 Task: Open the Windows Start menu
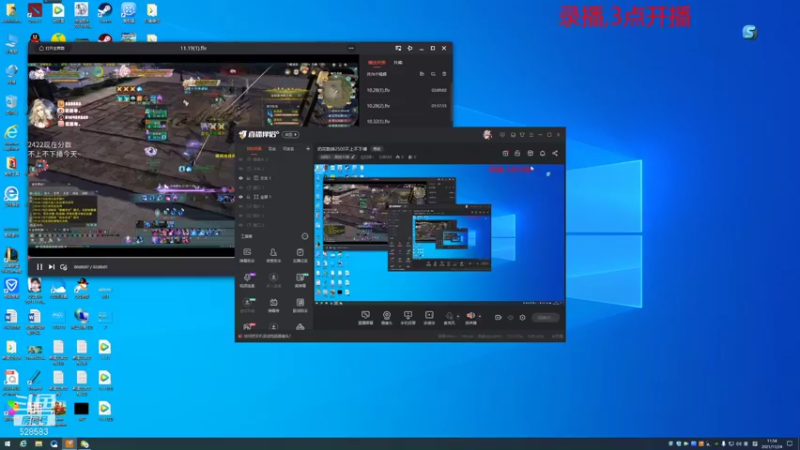pos(7,444)
